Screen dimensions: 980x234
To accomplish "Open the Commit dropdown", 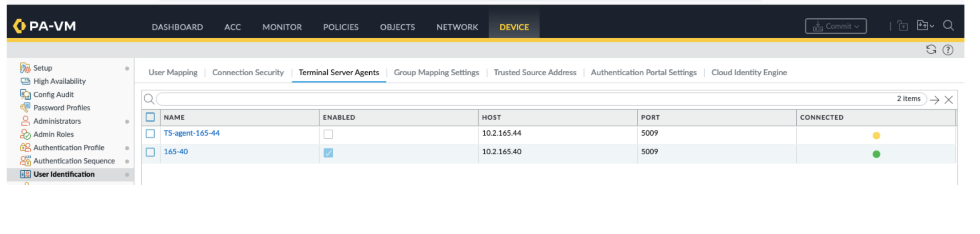I will point(836,26).
